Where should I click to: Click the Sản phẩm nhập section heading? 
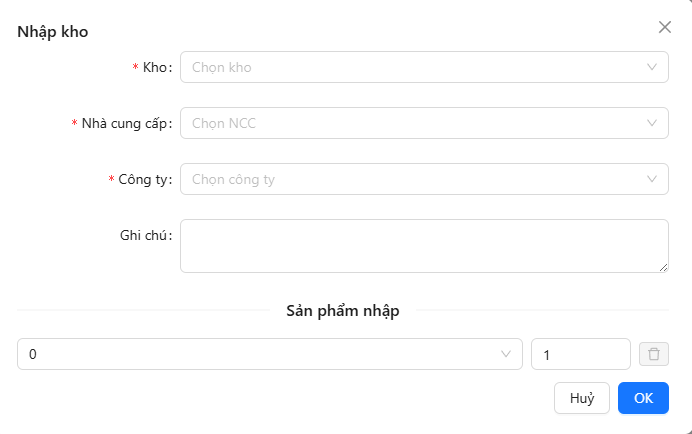(x=343, y=311)
